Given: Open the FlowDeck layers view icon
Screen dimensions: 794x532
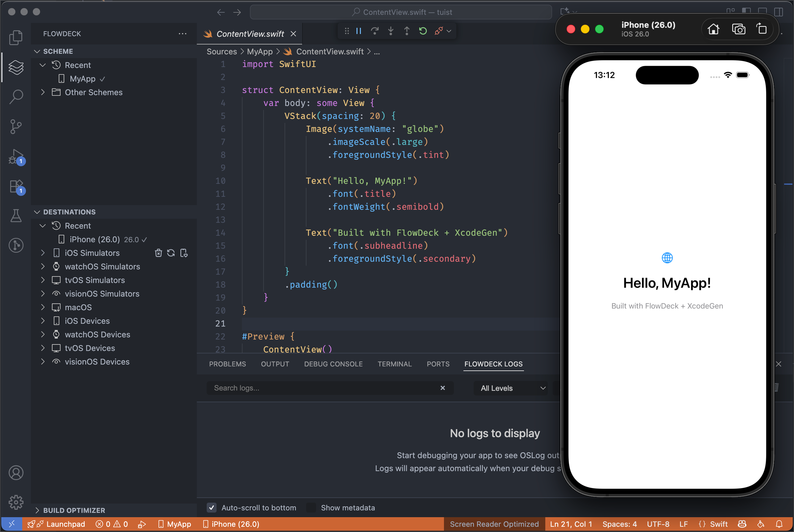Looking at the screenshot, I should click(16, 67).
